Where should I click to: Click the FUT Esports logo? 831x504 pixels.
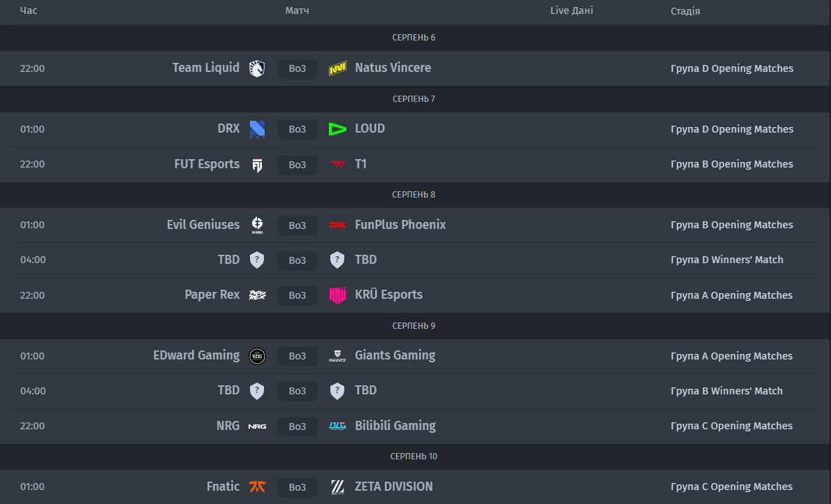coord(257,165)
